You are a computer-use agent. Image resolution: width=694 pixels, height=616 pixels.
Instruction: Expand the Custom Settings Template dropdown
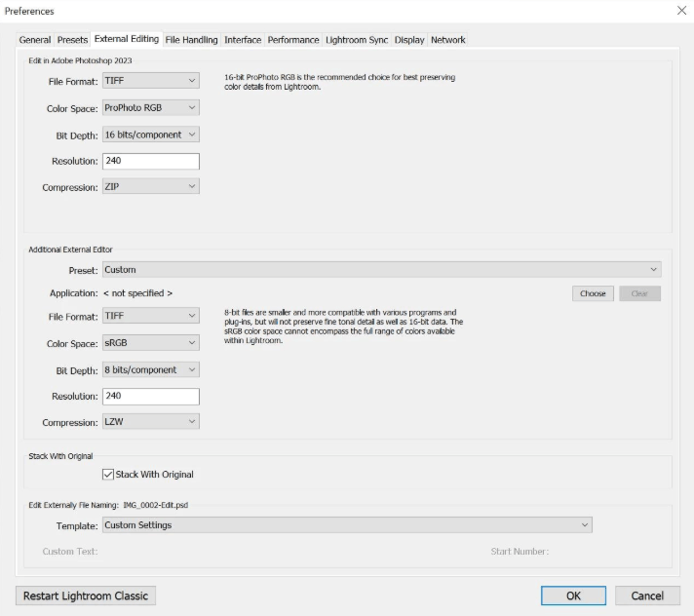(x=347, y=524)
